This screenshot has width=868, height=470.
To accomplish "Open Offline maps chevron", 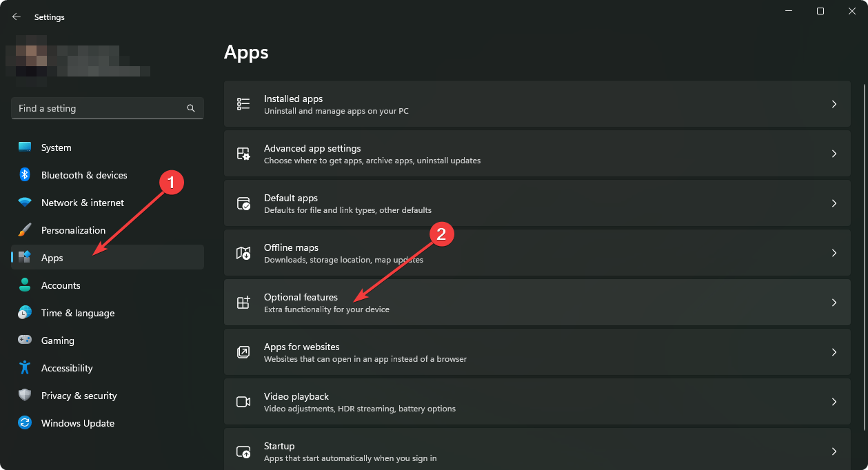I will pos(834,253).
